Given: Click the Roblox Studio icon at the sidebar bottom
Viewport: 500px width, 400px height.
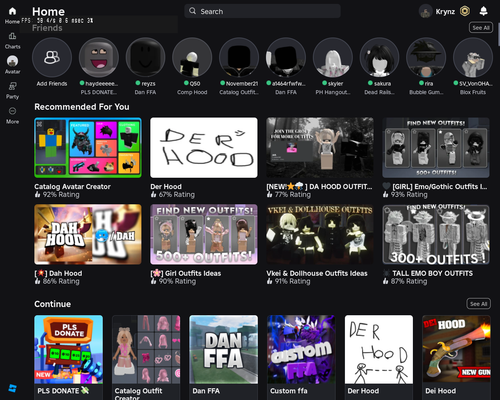Looking at the screenshot, I should [x=12, y=388].
